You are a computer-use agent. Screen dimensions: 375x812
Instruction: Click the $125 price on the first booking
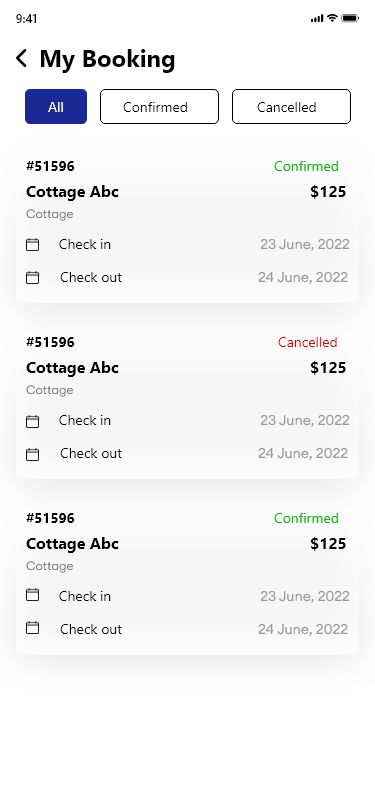pyautogui.click(x=328, y=192)
